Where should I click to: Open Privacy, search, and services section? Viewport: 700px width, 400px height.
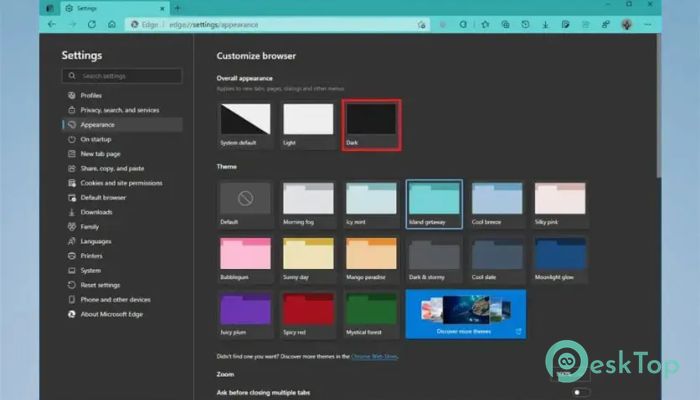point(122,110)
